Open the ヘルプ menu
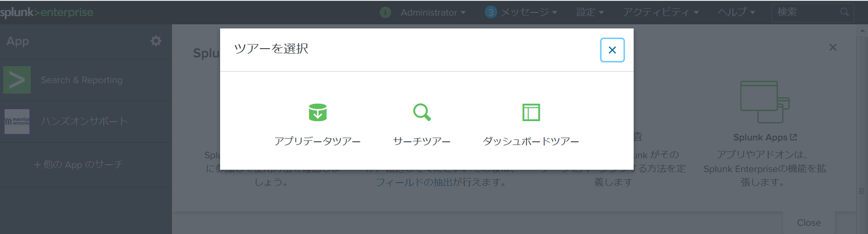This screenshot has height=234, width=868. click(x=737, y=12)
